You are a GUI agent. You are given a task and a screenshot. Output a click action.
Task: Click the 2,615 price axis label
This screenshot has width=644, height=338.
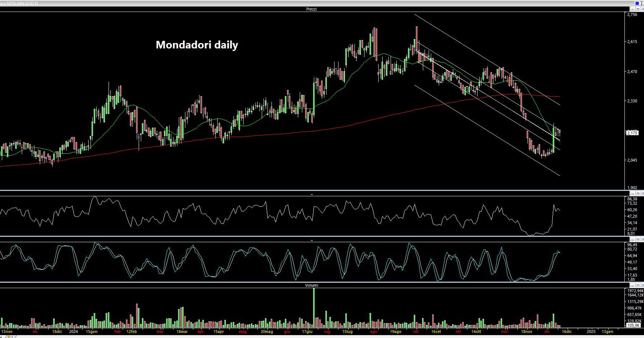coord(632,42)
